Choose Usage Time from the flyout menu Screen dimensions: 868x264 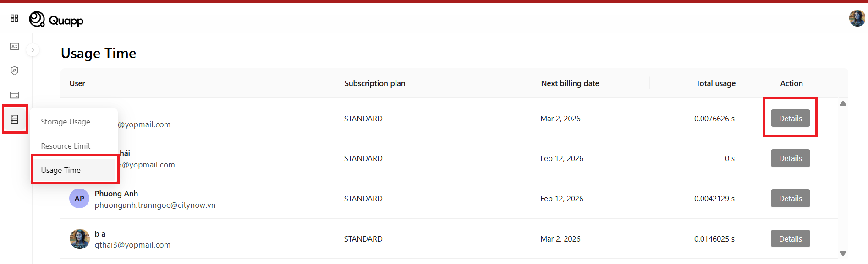pos(61,170)
